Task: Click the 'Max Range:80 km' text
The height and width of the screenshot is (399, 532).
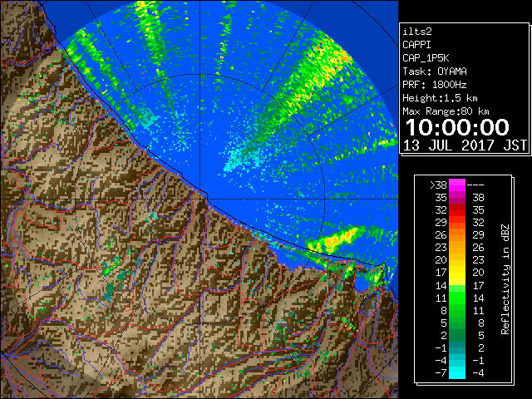Action: click(x=446, y=111)
